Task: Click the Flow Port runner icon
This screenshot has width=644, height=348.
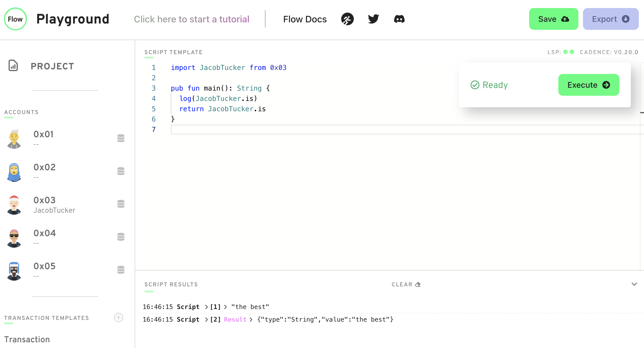Action: pyautogui.click(x=347, y=19)
